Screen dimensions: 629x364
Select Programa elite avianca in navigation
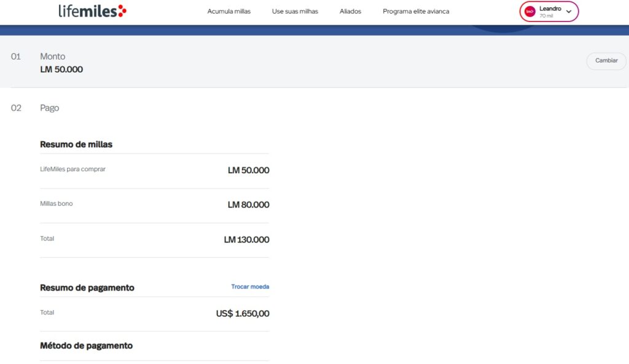tap(415, 12)
